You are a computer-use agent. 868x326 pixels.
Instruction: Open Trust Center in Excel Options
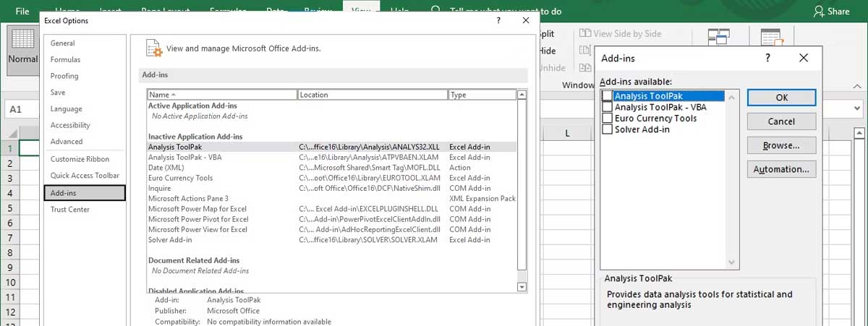tap(83, 210)
